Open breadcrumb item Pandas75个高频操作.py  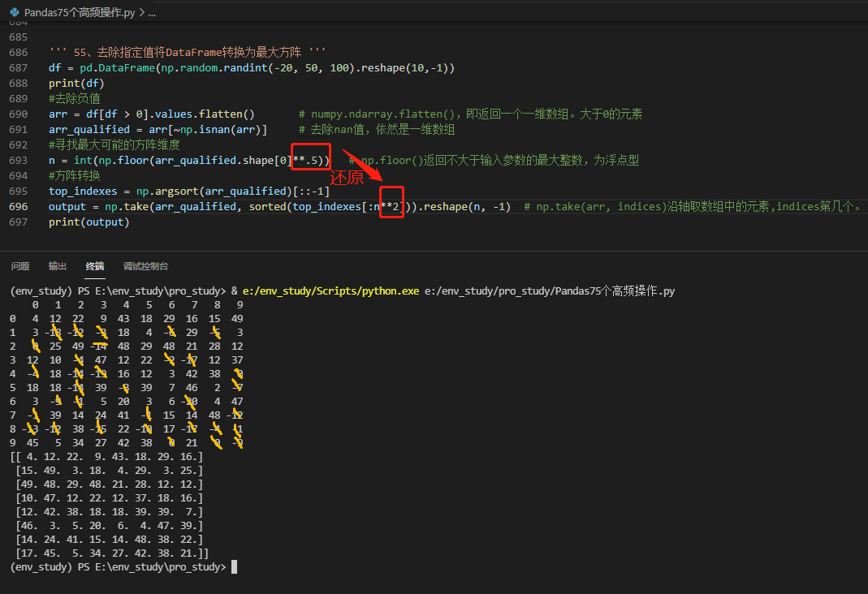tap(79, 12)
